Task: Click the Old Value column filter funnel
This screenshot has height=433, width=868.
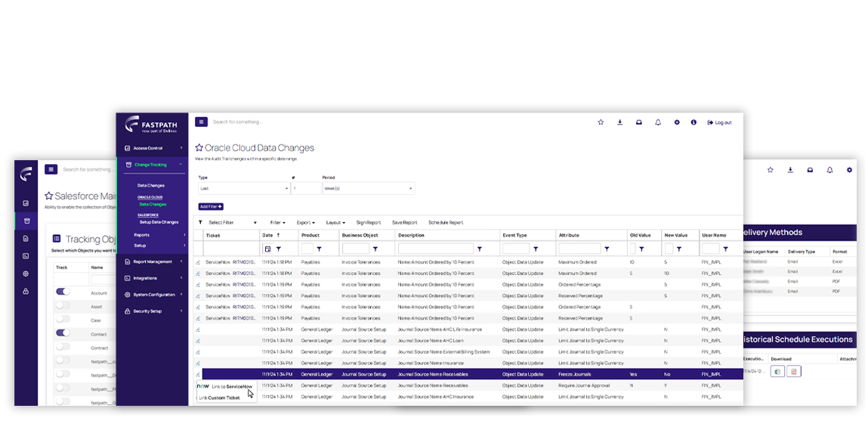Action: 641,249
